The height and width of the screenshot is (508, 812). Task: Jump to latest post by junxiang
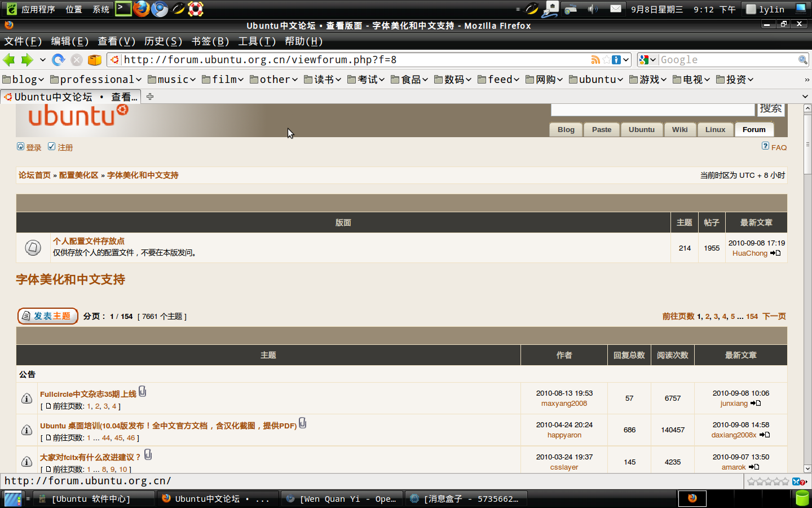tap(756, 403)
